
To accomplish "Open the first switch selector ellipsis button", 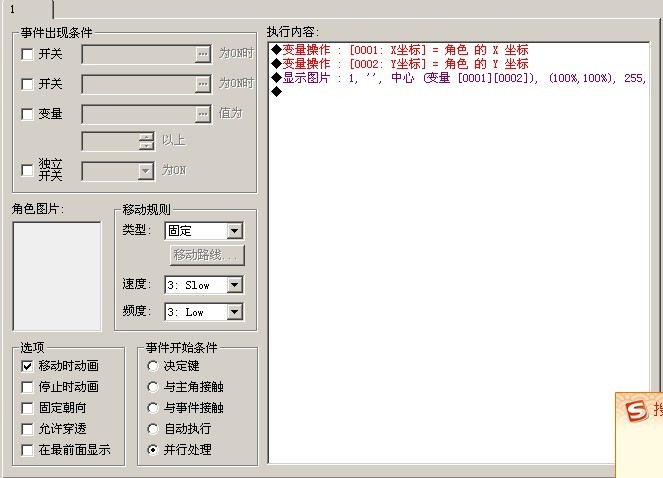I will (x=203, y=54).
